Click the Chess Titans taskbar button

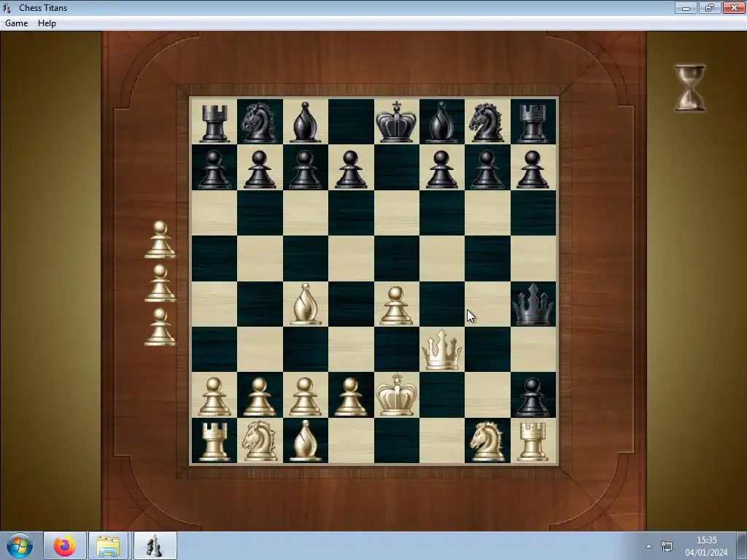(155, 545)
